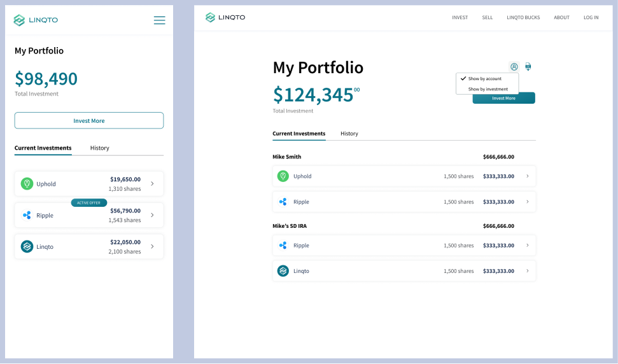Open LINQTO BUCKS in the navigation

click(x=523, y=17)
